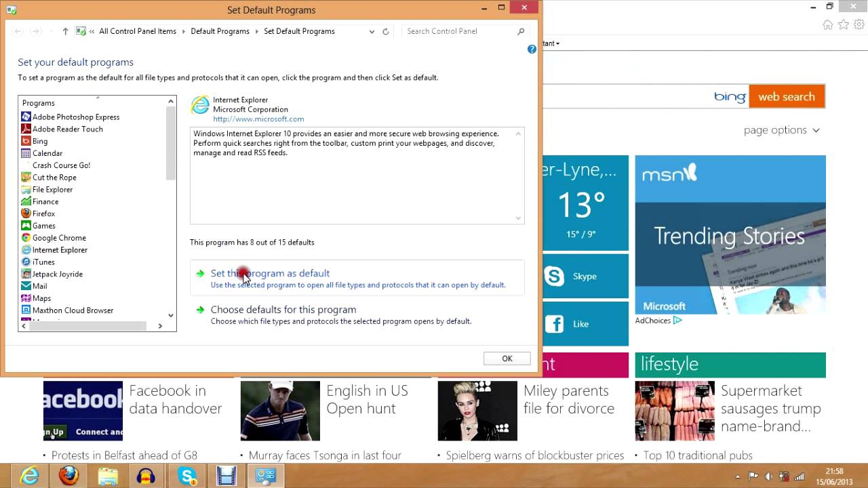Screen dimensions: 868x488
Task: Open the http://www.microsoft.com link
Action: (258, 119)
